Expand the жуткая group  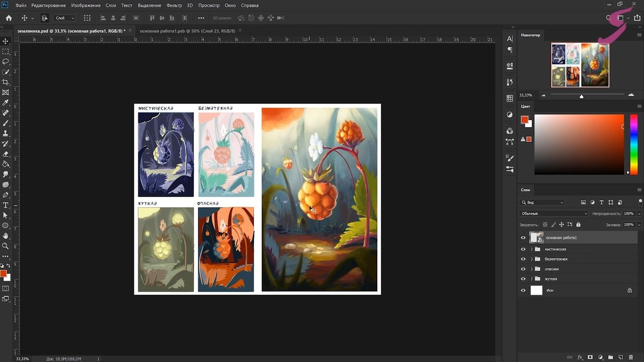click(x=531, y=279)
